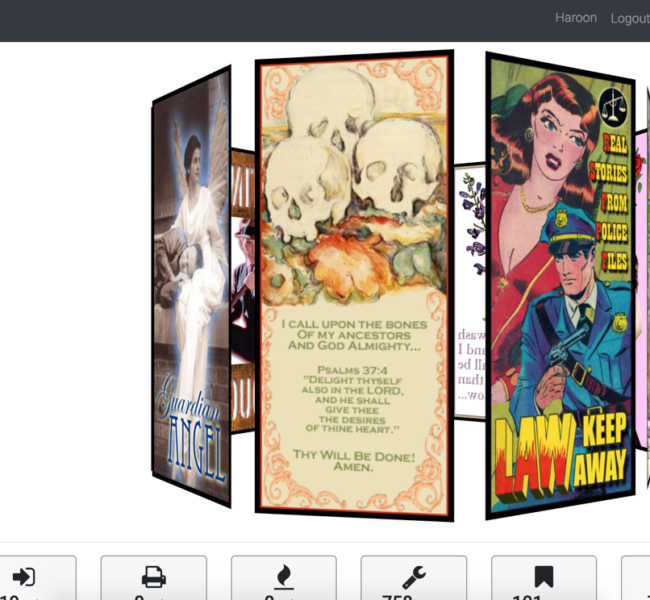Click the scales of justice emblem

tap(611, 103)
